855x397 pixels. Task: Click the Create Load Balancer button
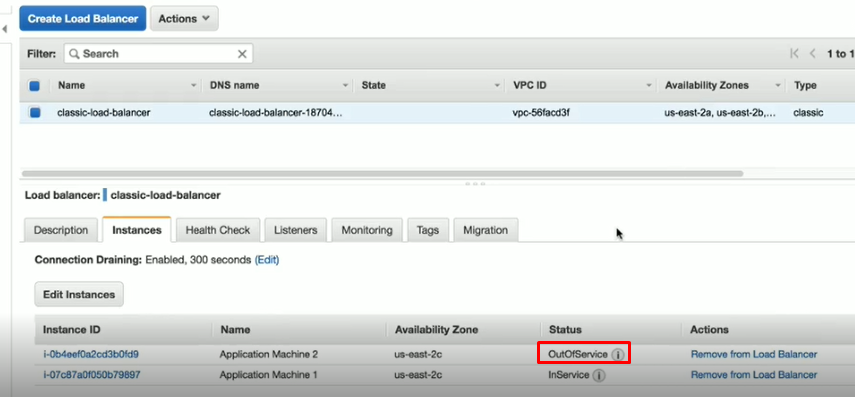click(x=83, y=19)
